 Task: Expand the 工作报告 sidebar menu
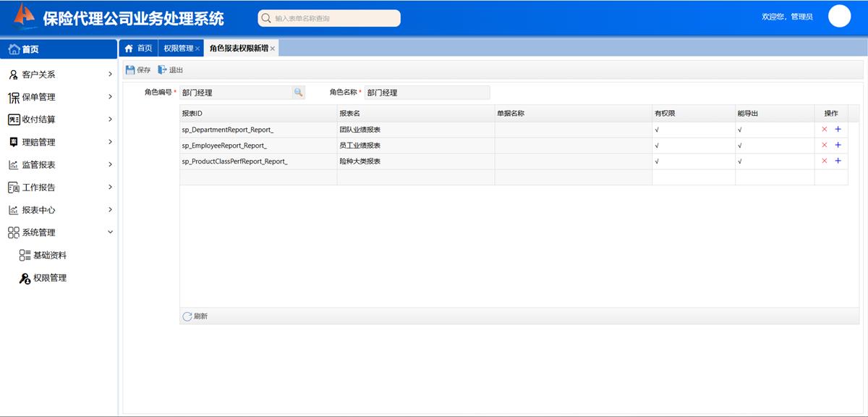click(59, 188)
